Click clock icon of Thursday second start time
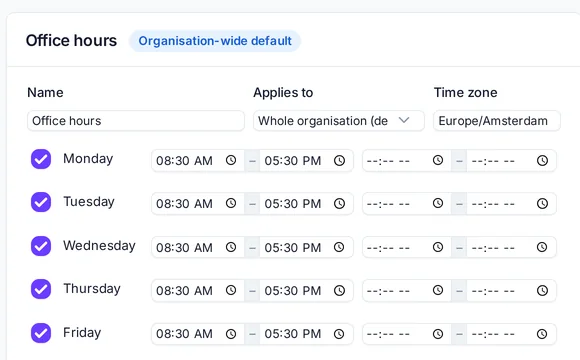580x360 pixels. pos(438,290)
